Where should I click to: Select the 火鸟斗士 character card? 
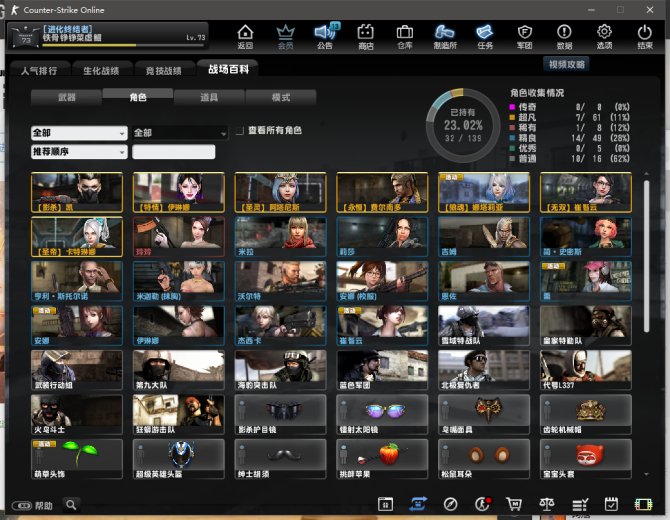77,414
